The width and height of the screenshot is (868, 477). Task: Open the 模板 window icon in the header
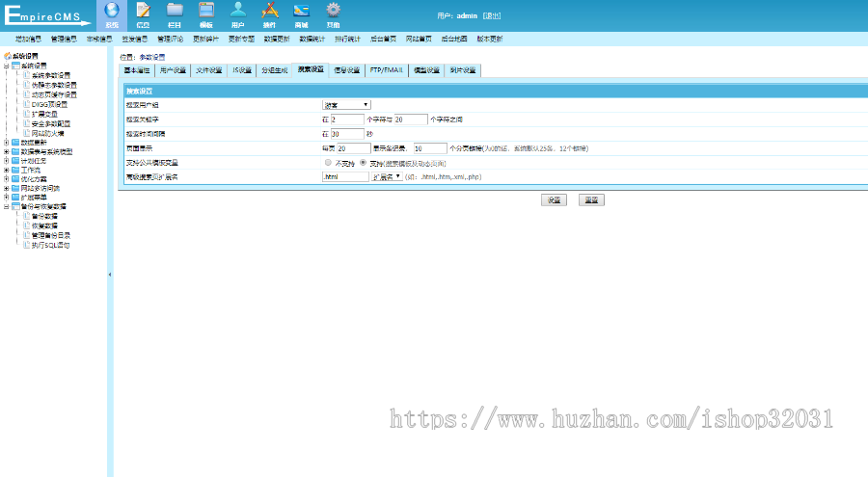pyautogui.click(x=206, y=10)
